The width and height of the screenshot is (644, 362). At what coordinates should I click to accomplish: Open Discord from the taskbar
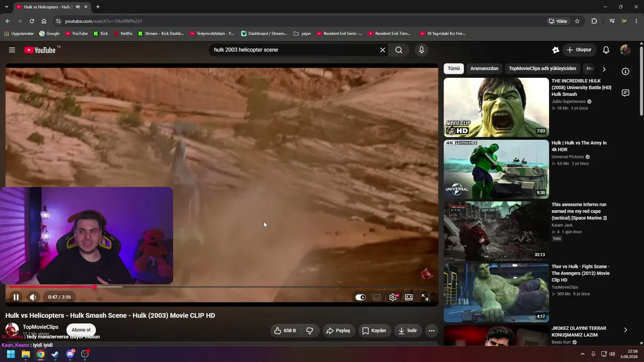click(70, 354)
